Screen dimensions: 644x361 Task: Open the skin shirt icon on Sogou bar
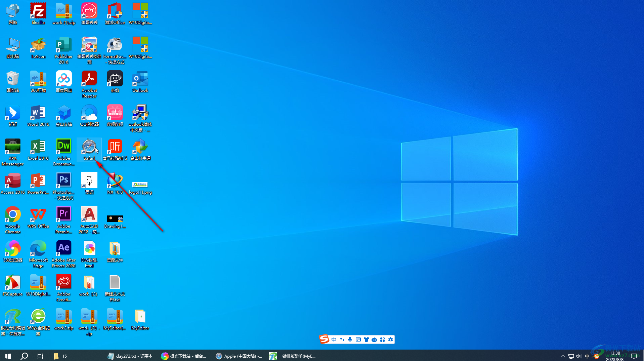[366, 339]
